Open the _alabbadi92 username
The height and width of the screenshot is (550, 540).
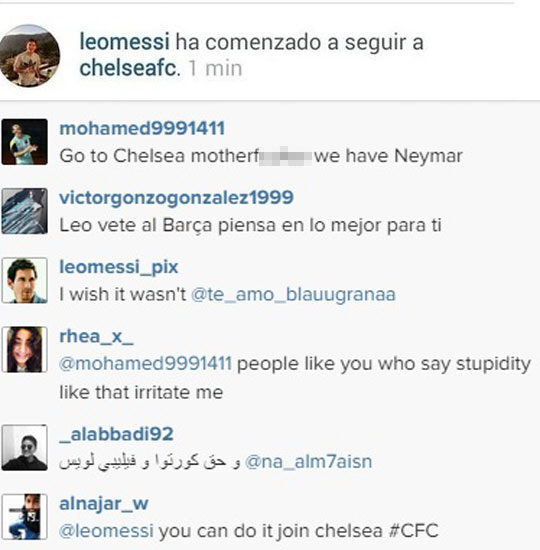pyautogui.click(x=116, y=434)
